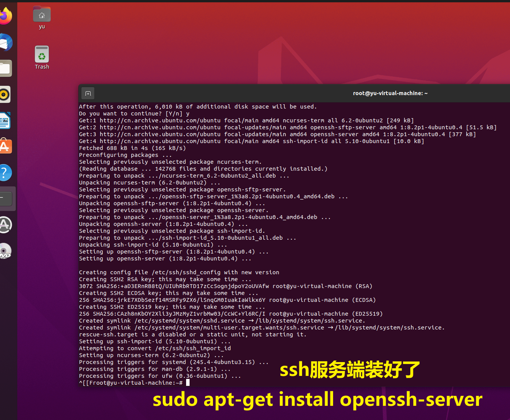Click the Get:2 archive.ubuntu.com URL

[160, 127]
